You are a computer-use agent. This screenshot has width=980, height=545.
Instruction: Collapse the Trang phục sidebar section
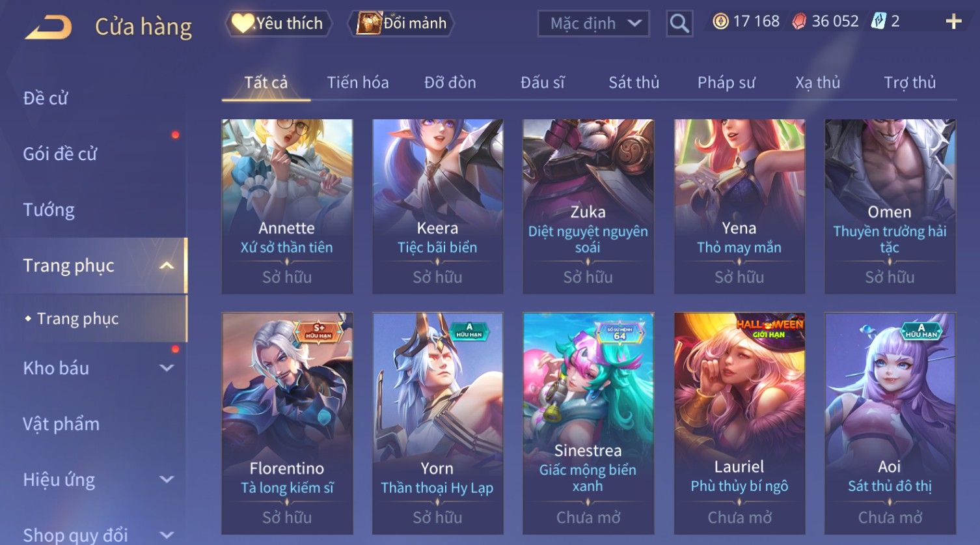(167, 266)
